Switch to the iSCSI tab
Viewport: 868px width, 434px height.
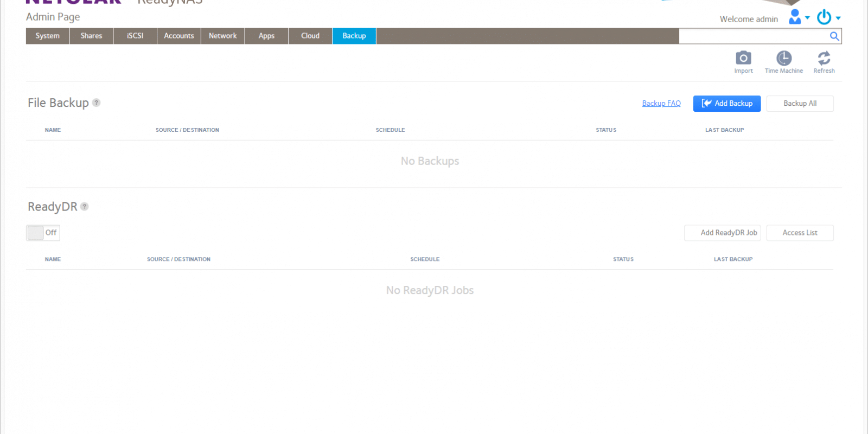pyautogui.click(x=135, y=36)
